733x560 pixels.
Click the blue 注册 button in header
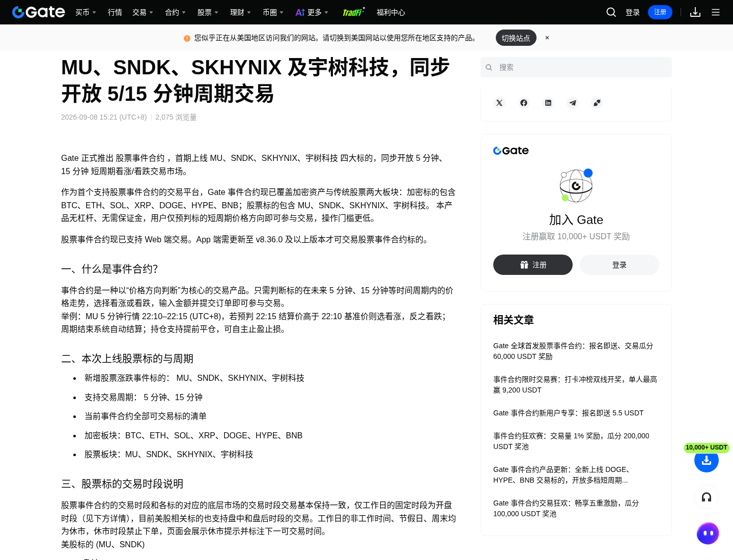[660, 12]
